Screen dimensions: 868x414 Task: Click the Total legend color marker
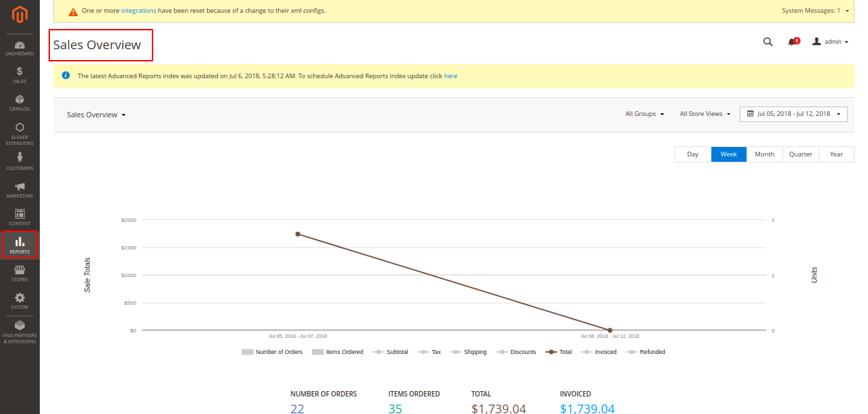pyautogui.click(x=551, y=352)
